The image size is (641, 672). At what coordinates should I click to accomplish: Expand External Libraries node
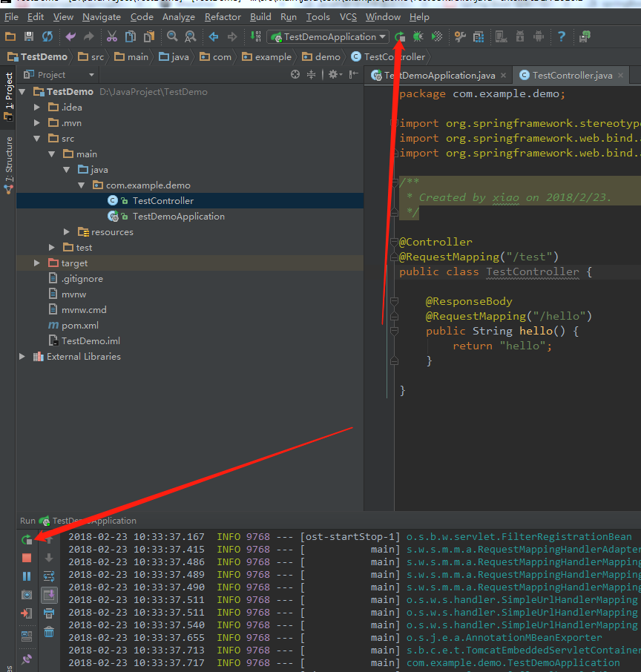[x=22, y=357]
